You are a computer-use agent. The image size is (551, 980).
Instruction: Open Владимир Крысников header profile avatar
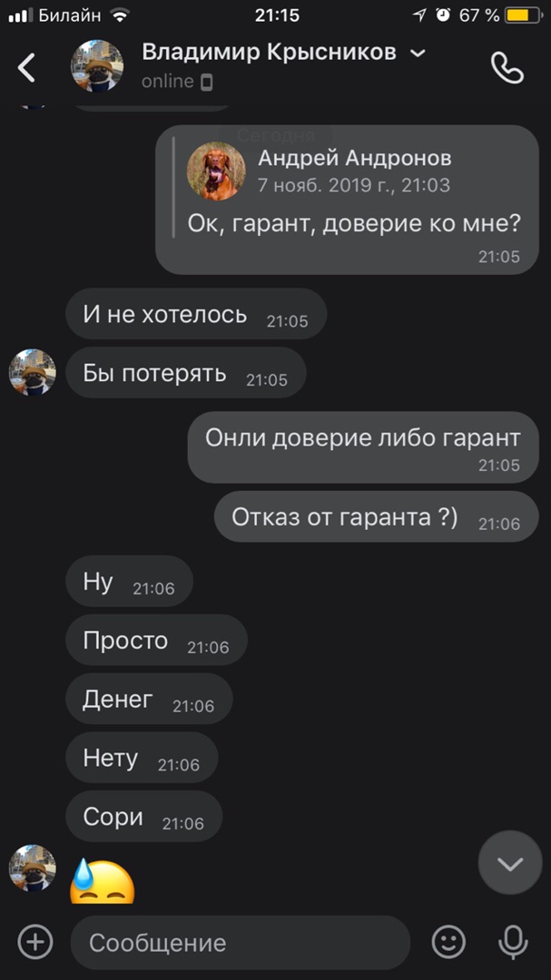click(x=97, y=66)
